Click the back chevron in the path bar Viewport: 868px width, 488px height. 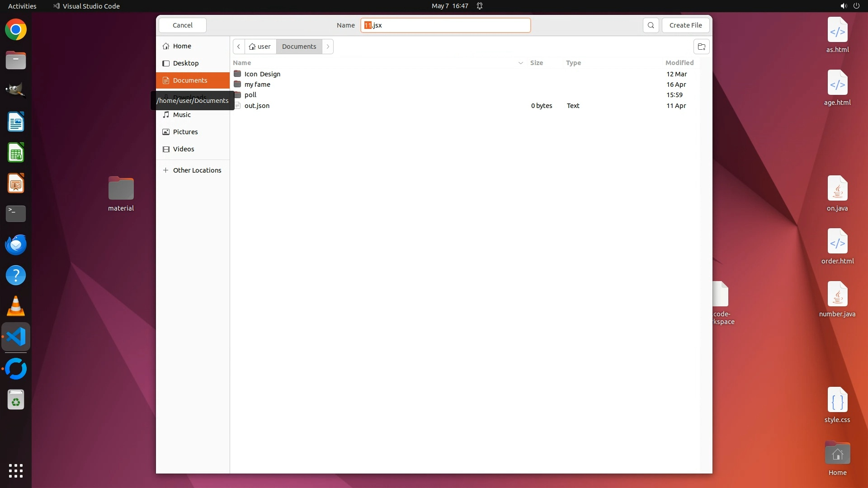pyautogui.click(x=239, y=47)
